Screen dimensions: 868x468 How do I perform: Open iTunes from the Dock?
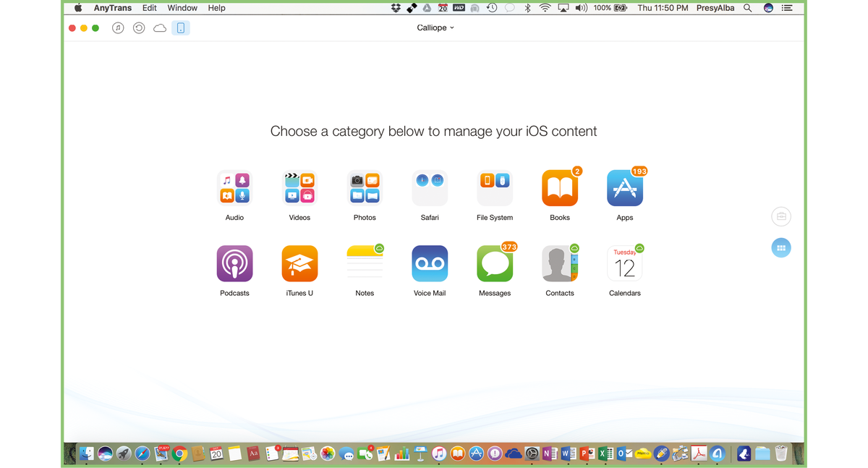(x=438, y=454)
